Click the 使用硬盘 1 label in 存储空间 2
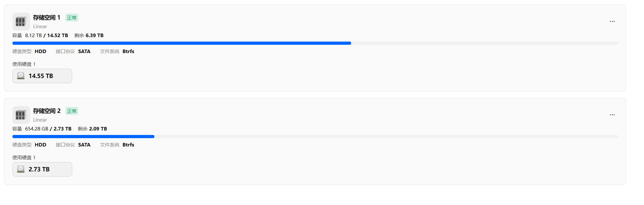Image resolution: width=644 pixels, height=205 pixels. click(24, 158)
